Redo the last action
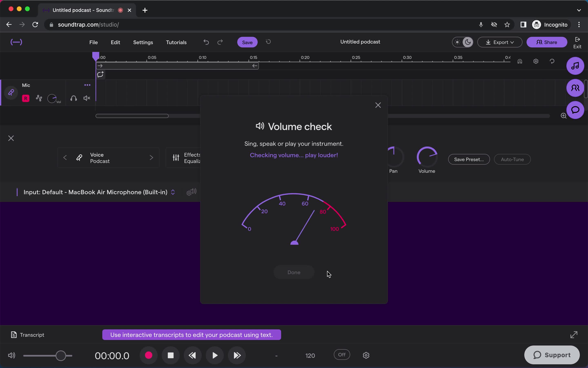This screenshot has width=588, height=368. pos(220,42)
